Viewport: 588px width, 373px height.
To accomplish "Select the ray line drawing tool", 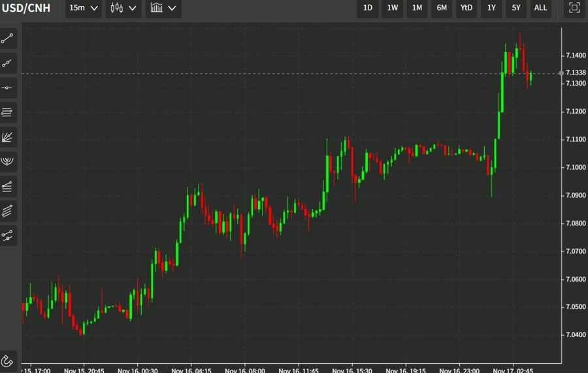I will pos(7,63).
